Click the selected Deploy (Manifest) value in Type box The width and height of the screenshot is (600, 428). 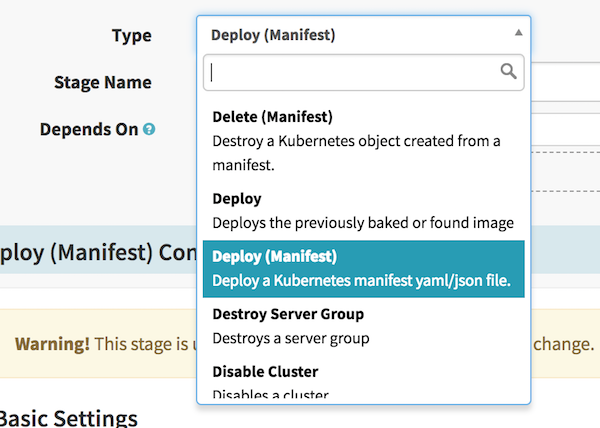point(273,35)
